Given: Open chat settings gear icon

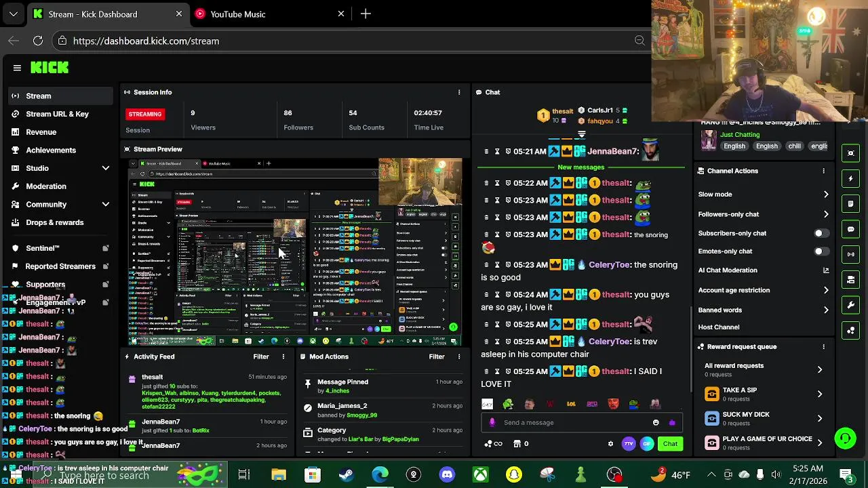Looking at the screenshot, I should (x=610, y=444).
